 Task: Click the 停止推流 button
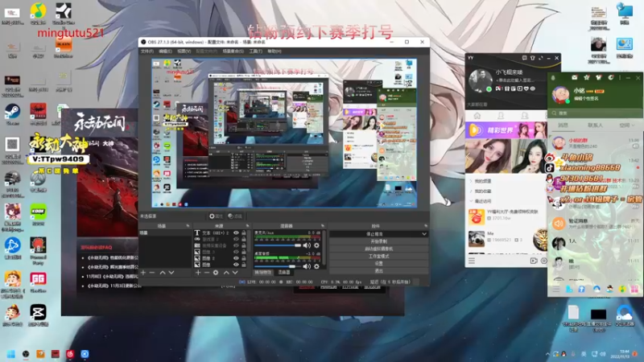click(x=374, y=234)
